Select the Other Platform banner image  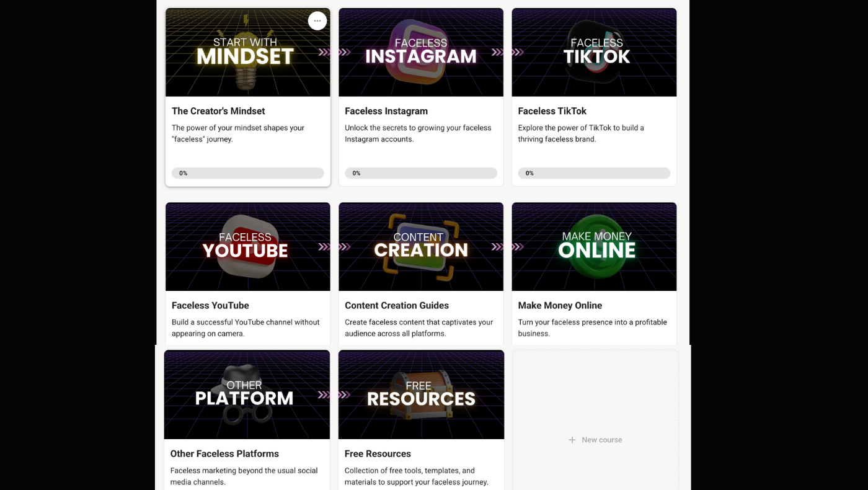(247, 394)
